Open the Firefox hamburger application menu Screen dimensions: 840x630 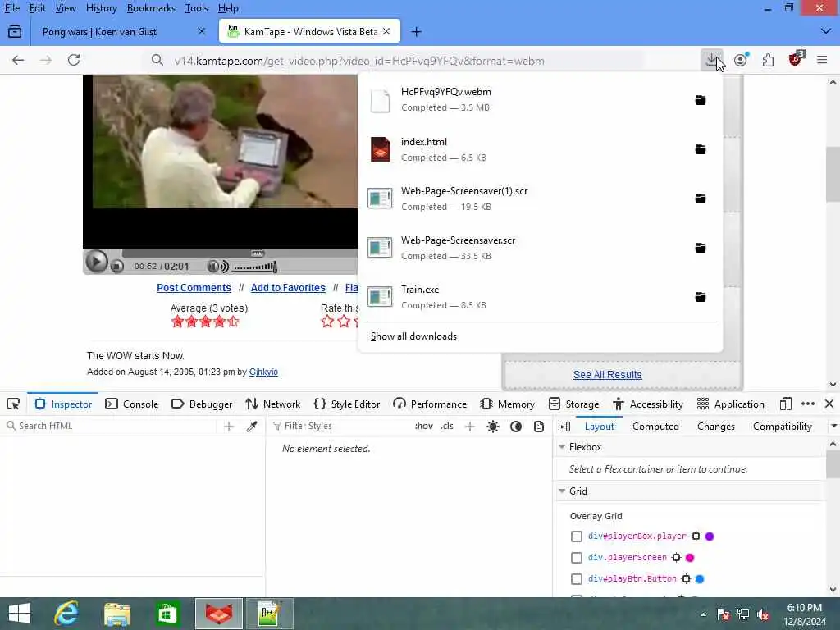(x=822, y=60)
